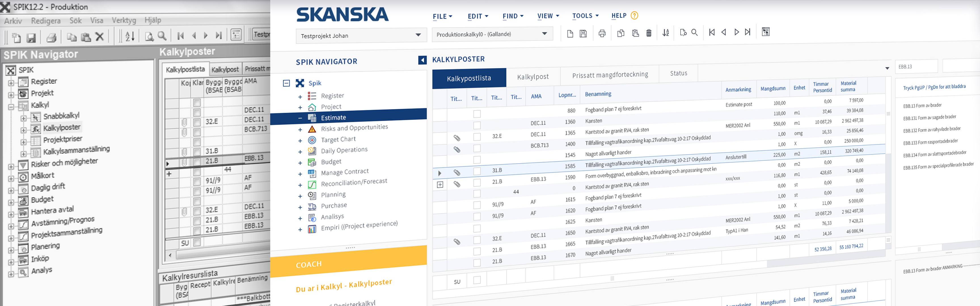Click the new document icon in Skanska toolbar

click(570, 34)
